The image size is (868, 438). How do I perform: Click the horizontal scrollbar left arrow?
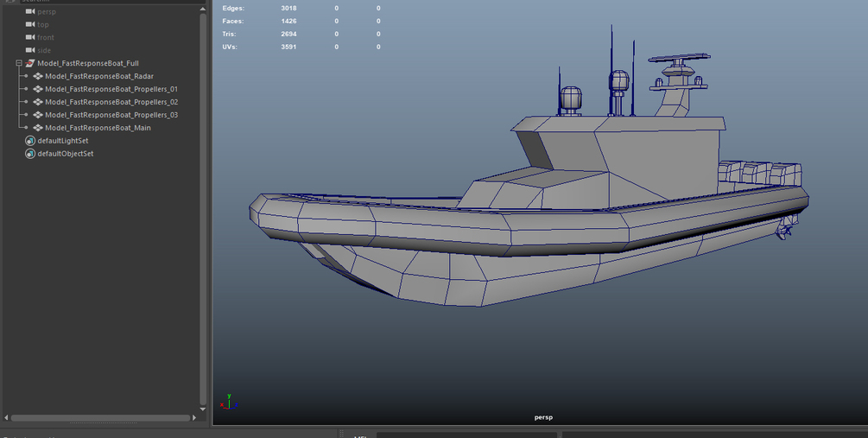tap(6, 417)
